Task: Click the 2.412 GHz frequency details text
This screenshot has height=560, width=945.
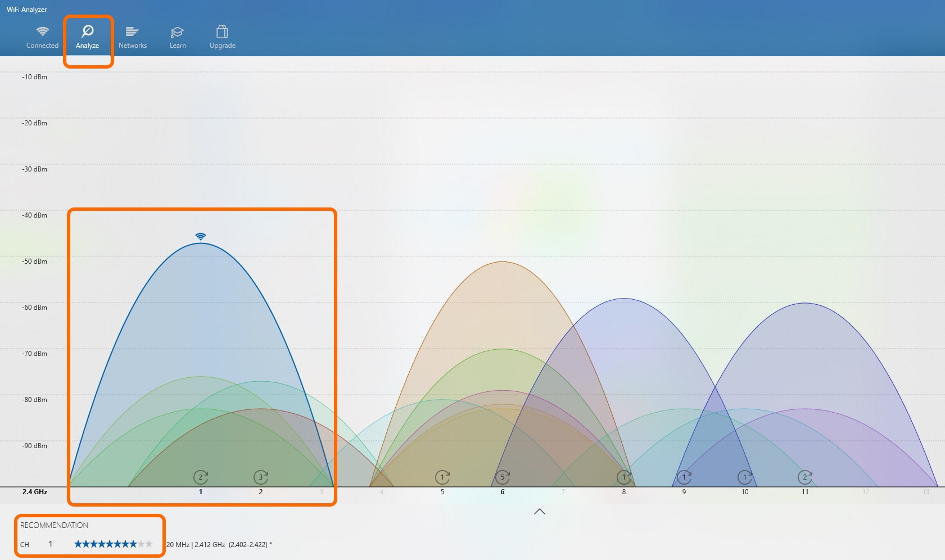Action: (x=219, y=544)
